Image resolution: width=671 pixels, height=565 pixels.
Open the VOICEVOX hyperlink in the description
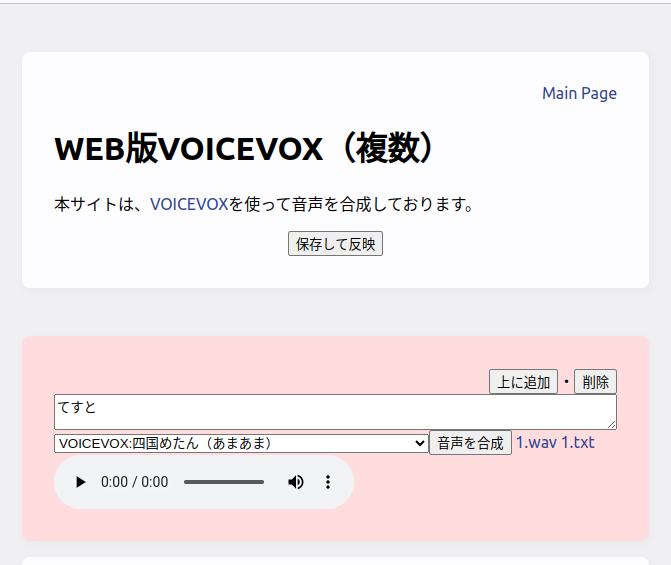coord(189,204)
